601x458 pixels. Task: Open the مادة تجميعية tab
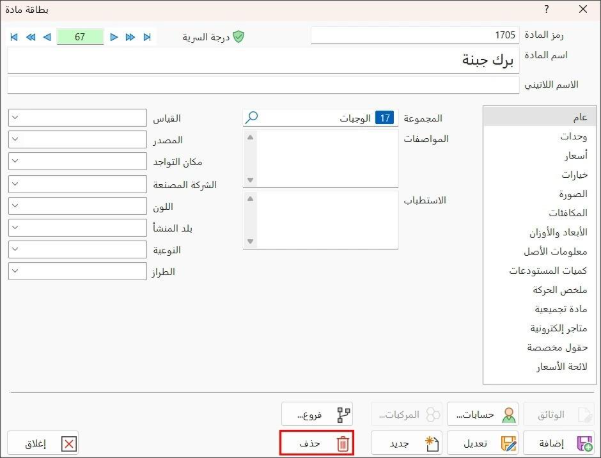539,309
